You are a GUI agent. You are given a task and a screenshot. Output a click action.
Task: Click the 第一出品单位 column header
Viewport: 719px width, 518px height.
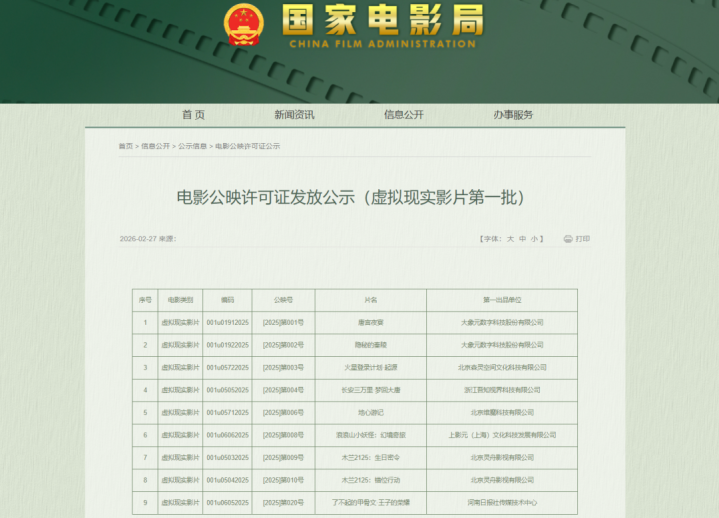tap(502, 300)
